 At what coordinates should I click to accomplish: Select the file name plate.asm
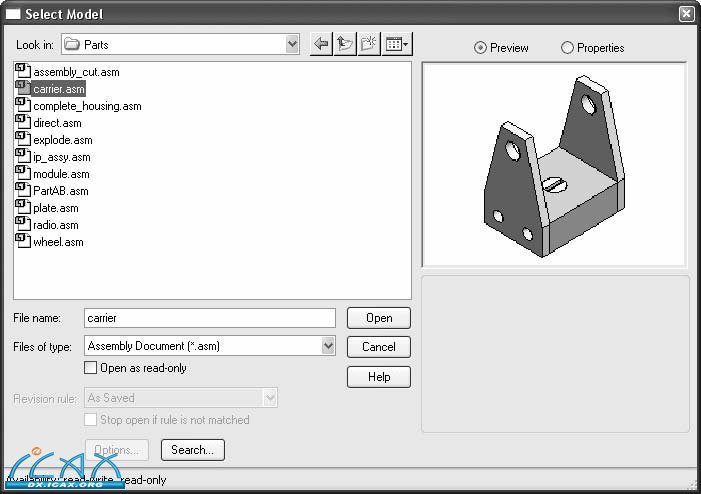(56, 208)
